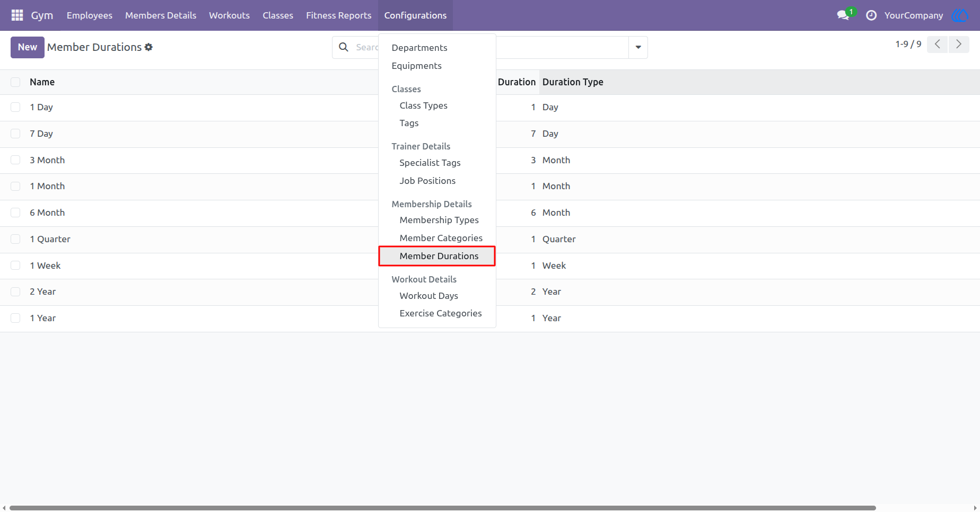Open the conversations chat icon

(843, 15)
